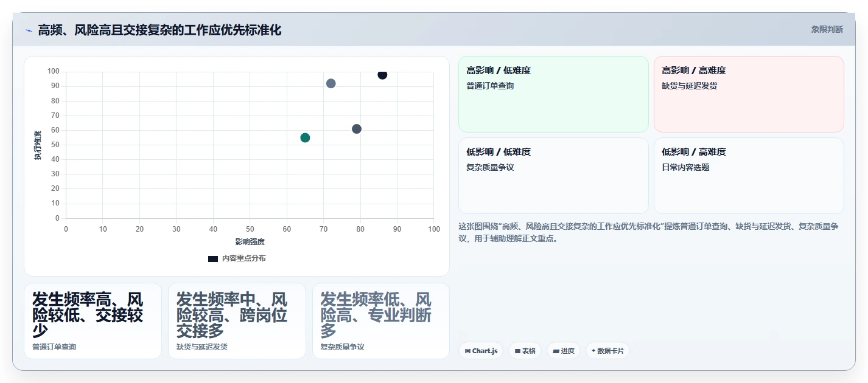Click the description paragraph starting 这张图围绕
Screen dimensions: 868x383
coord(649,232)
